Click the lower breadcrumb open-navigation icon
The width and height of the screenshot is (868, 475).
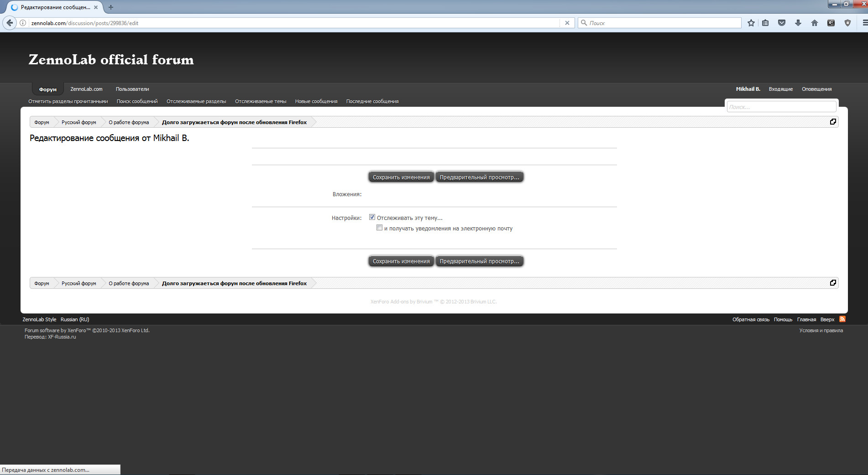tap(833, 283)
